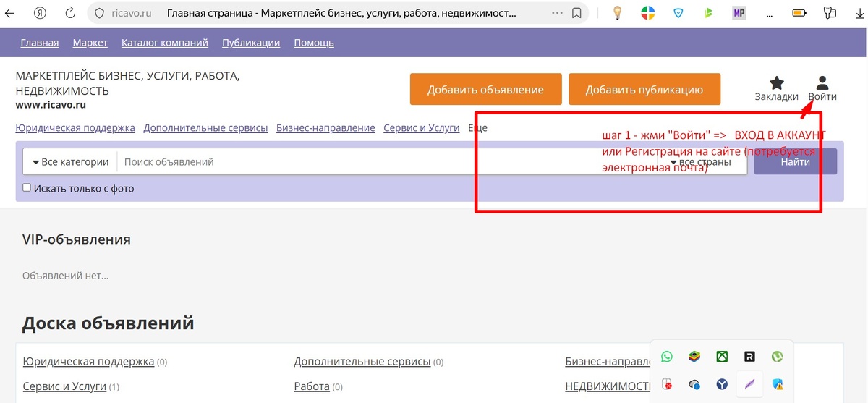The height and width of the screenshot is (403, 868).
Task: Open Закладки star icon on site
Action: click(776, 82)
